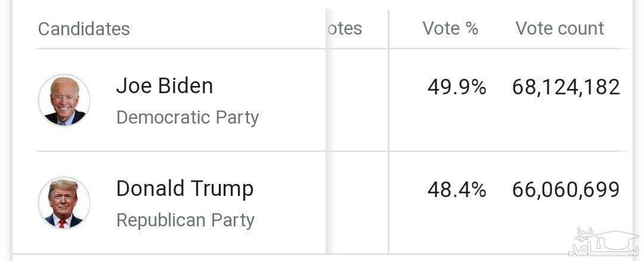The image size is (644, 261).
Task: Click the Candidates column header
Action: click(x=84, y=29)
